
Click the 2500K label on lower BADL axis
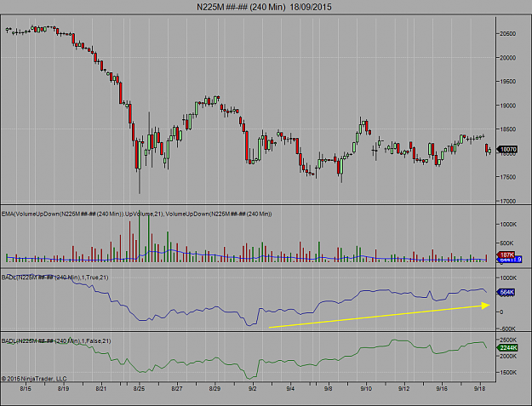508,340
